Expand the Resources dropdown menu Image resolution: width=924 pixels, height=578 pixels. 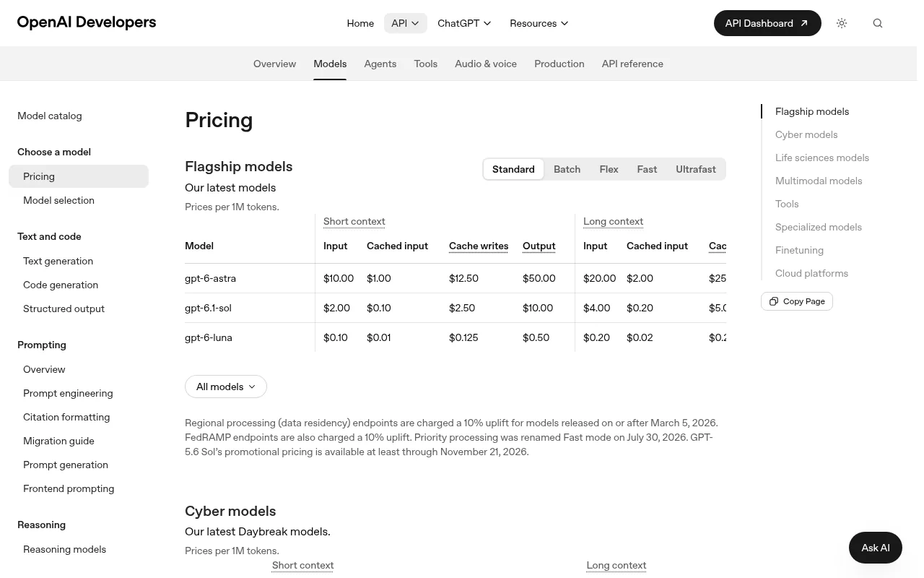(539, 23)
